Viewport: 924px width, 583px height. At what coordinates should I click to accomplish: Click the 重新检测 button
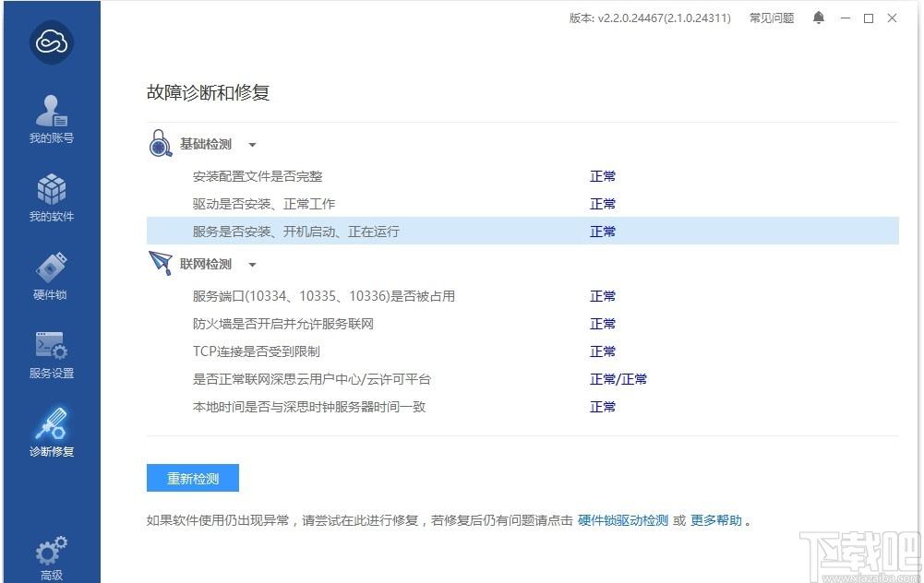(193, 478)
